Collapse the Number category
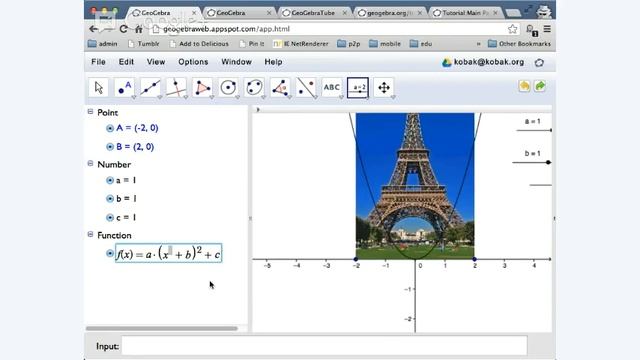 tap(91, 163)
